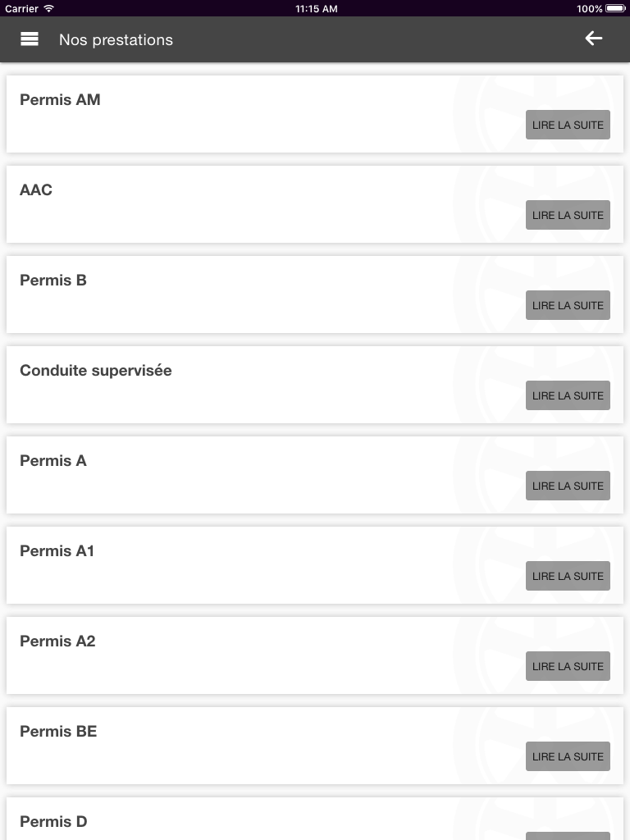Read more about Conduite supervisée
630x840 pixels.
click(x=568, y=395)
